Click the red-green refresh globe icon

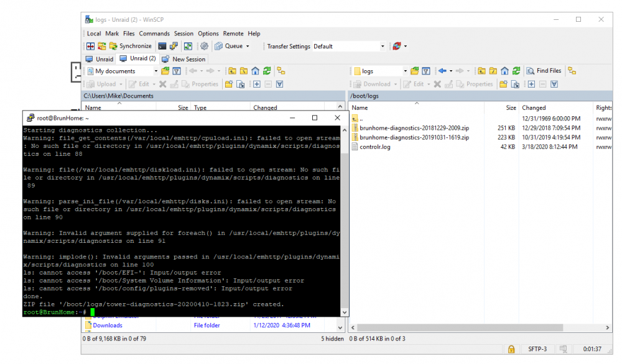tap(397, 47)
